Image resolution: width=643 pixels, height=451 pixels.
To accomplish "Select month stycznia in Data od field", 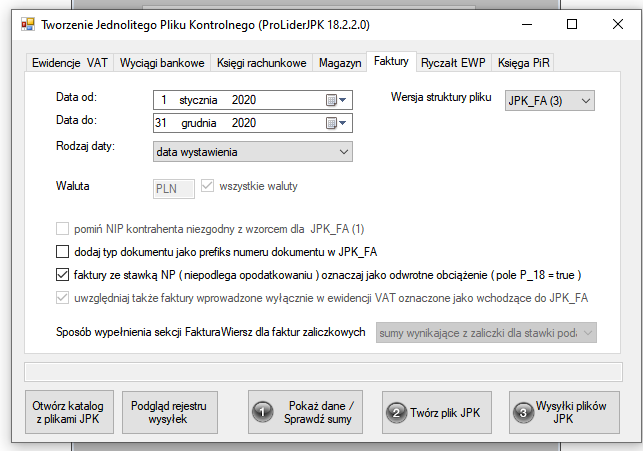I will [x=198, y=100].
